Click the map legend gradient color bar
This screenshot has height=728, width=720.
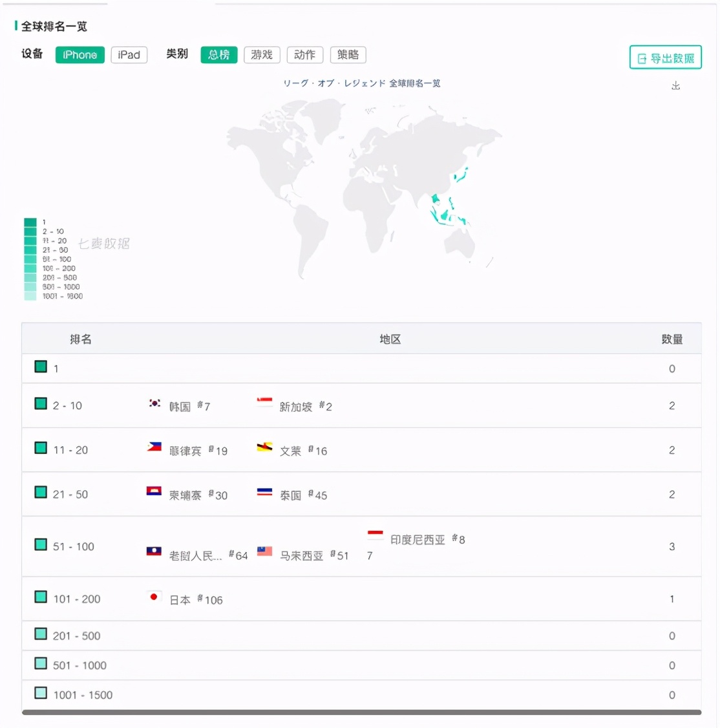click(30, 259)
